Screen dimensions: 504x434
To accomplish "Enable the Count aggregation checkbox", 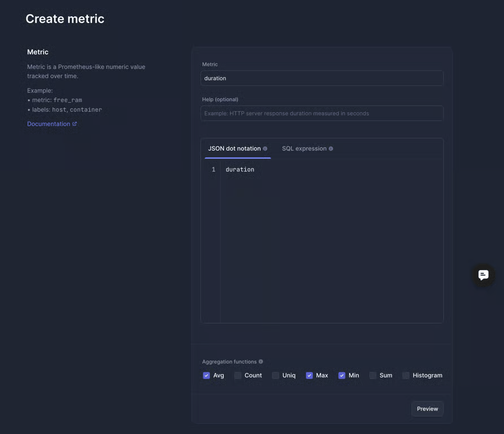I will (238, 375).
